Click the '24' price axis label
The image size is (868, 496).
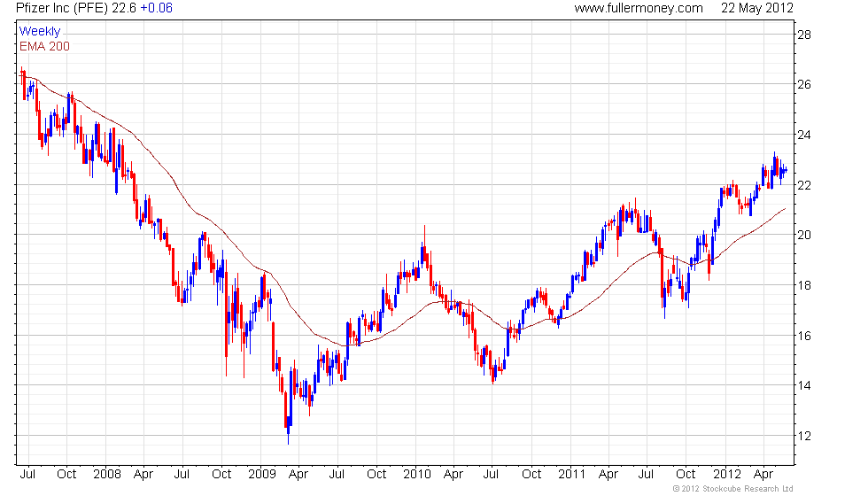pyautogui.click(x=804, y=135)
